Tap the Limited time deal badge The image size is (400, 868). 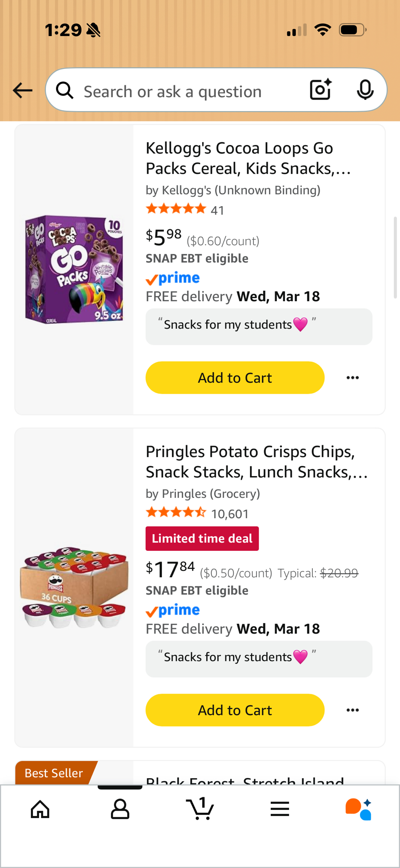tap(202, 539)
